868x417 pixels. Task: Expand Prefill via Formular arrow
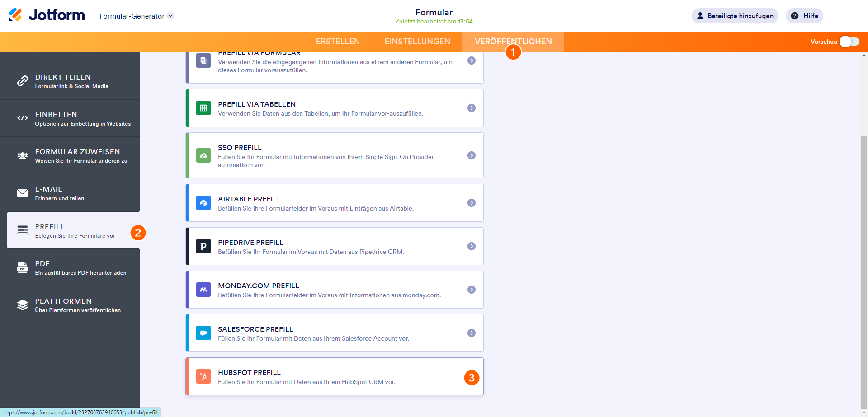pyautogui.click(x=472, y=61)
